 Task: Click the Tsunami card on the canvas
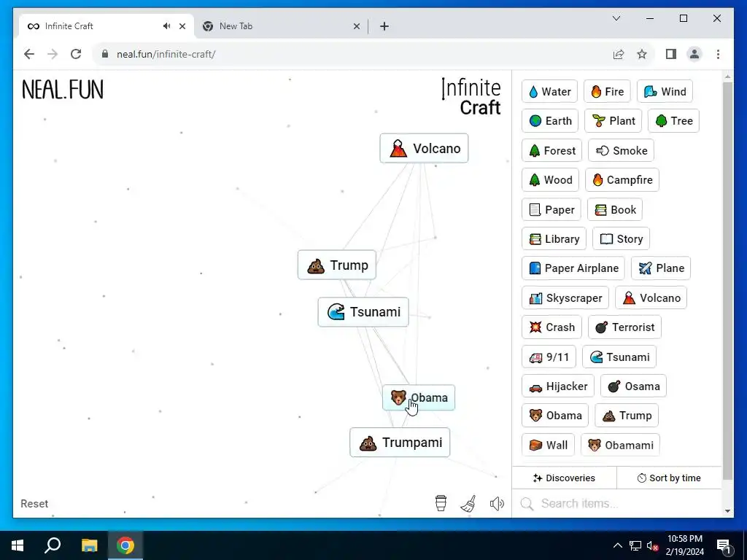click(363, 312)
